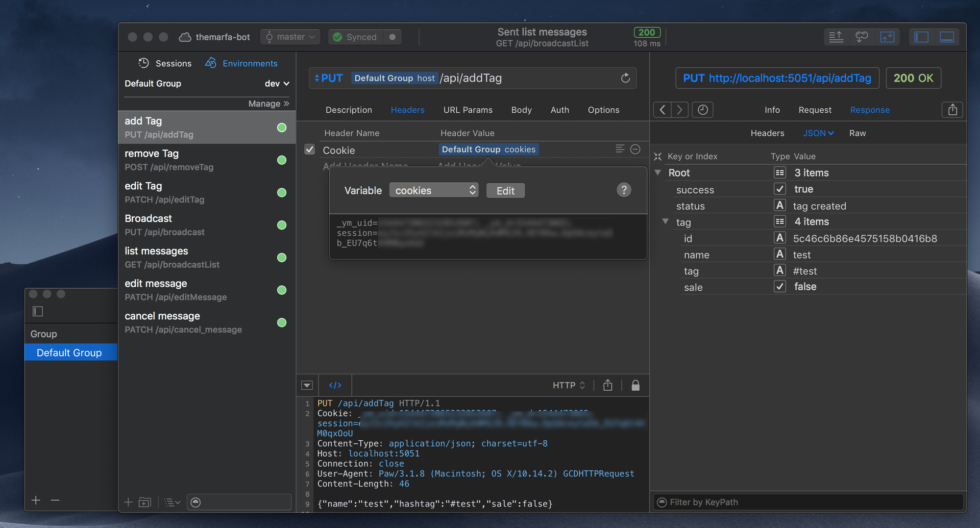Open the Raw response tab

click(x=857, y=133)
